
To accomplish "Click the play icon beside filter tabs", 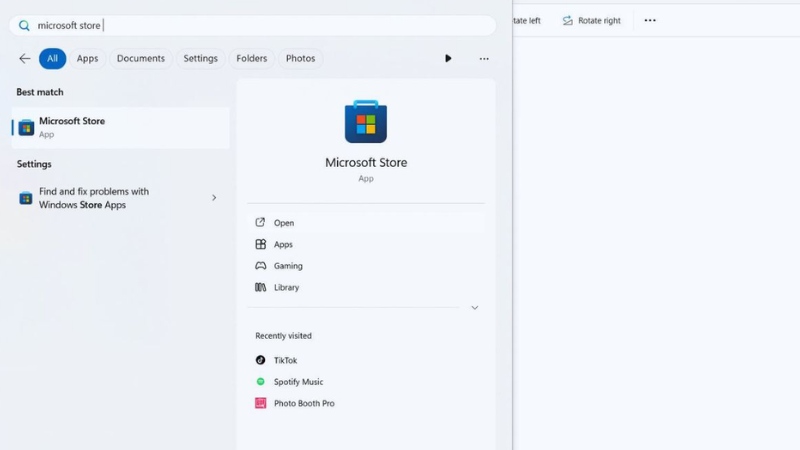I will click(x=448, y=59).
